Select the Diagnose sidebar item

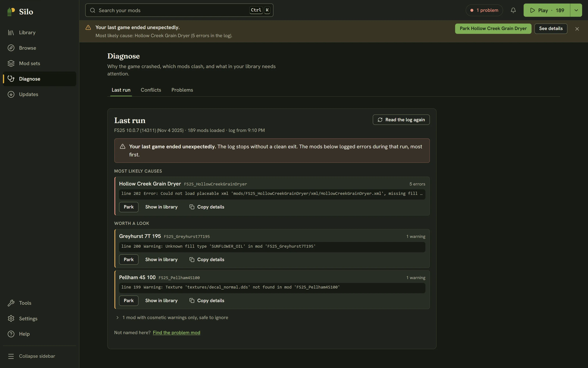(x=39, y=79)
